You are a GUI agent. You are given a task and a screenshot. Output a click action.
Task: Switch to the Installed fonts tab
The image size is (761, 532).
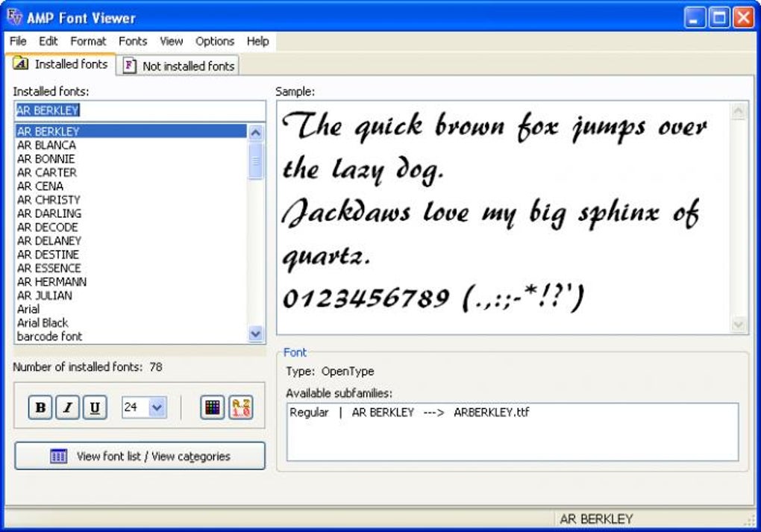(x=60, y=64)
